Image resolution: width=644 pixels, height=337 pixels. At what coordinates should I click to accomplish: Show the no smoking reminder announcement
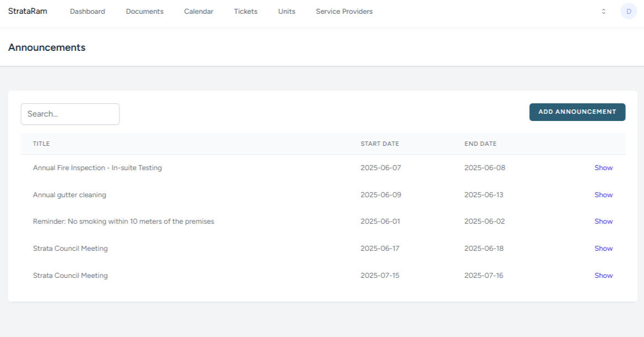[603, 221]
